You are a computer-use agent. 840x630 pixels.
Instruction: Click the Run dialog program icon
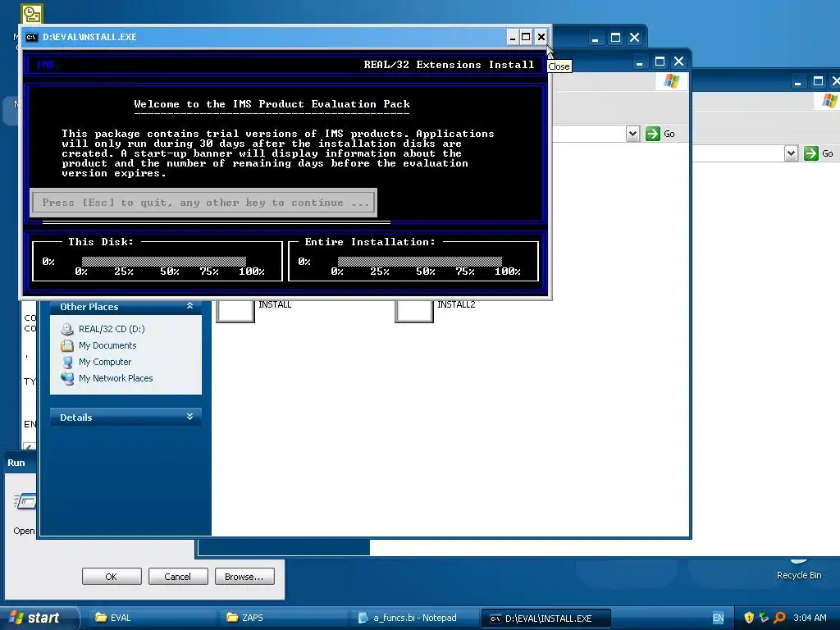tap(25, 502)
